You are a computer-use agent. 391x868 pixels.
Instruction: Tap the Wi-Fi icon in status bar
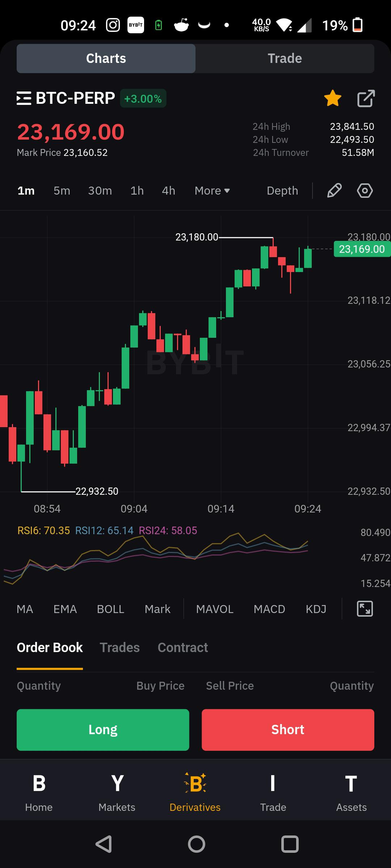[x=284, y=25]
